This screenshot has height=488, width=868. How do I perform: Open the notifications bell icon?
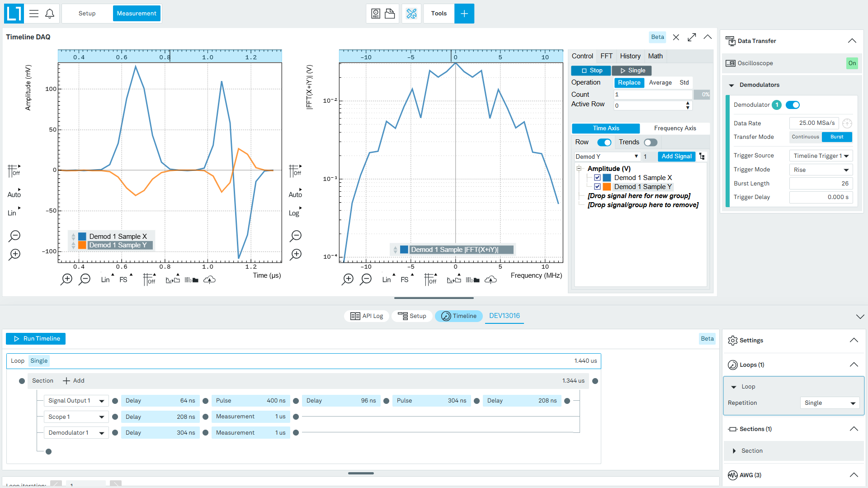click(50, 14)
